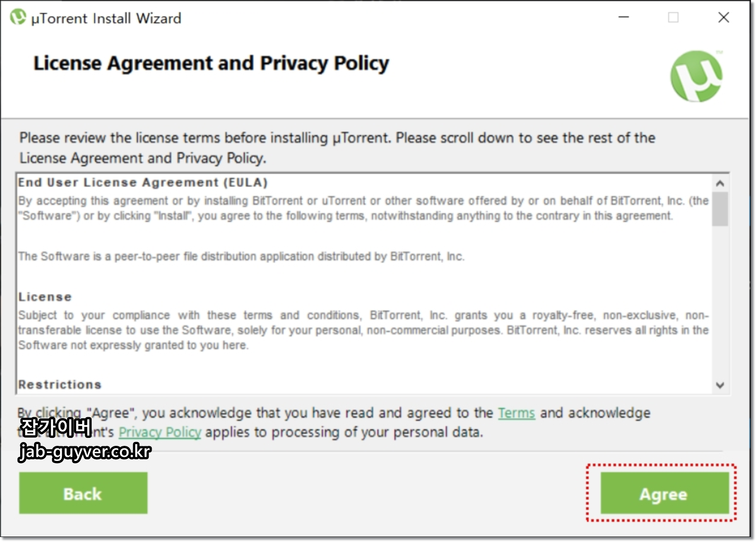Open the Privacy Policy link
This screenshot has width=756, height=542.
click(x=160, y=432)
